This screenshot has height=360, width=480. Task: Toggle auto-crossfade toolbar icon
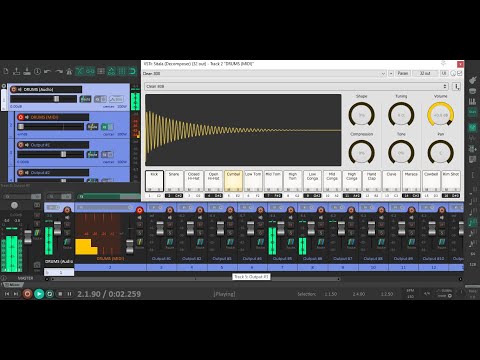pyautogui.click(x=80, y=71)
